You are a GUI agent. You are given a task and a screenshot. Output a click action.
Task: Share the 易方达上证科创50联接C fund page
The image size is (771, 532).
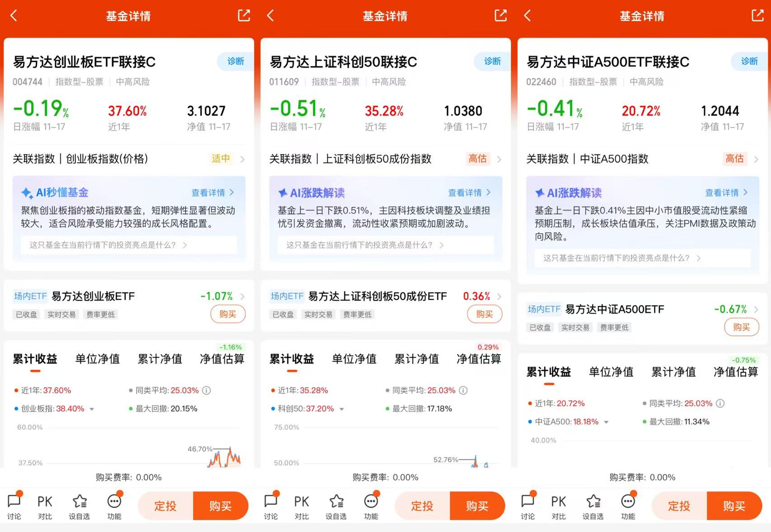(x=500, y=15)
